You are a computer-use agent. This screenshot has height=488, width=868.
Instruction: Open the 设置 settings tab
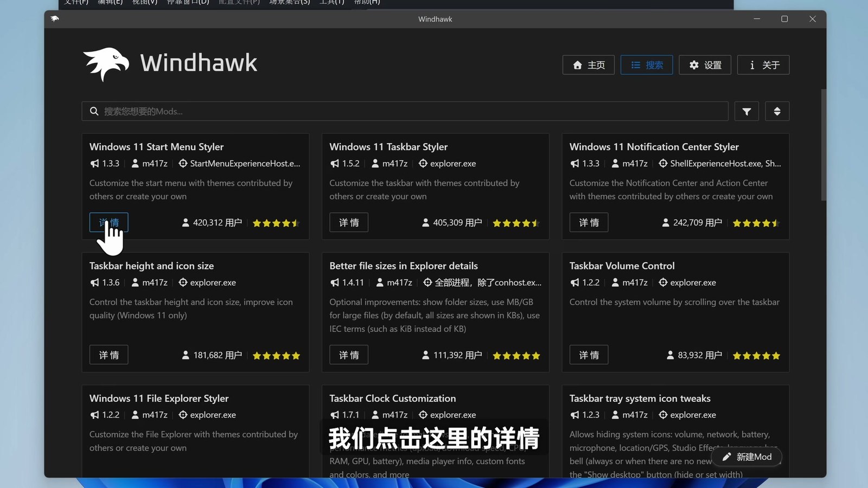(705, 65)
